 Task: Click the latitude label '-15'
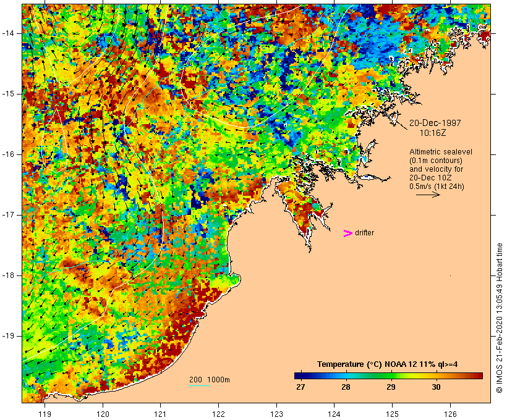[x=7, y=94]
